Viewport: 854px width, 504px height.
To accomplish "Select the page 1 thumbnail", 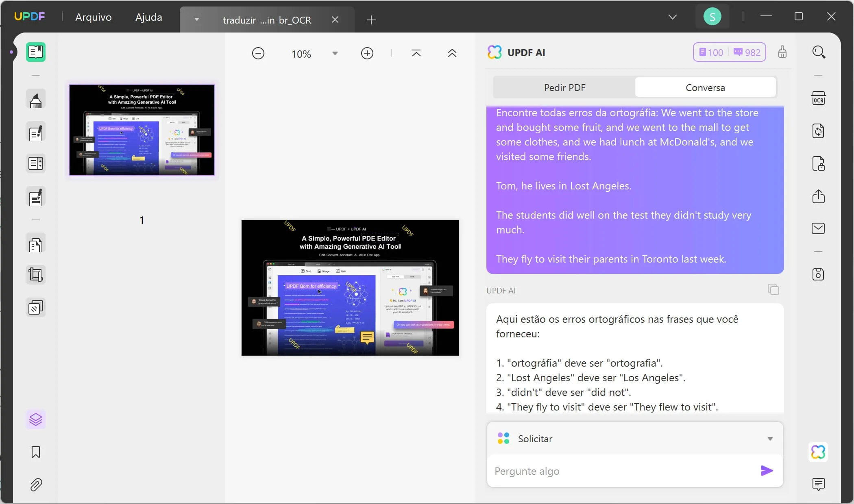I will pyautogui.click(x=142, y=130).
